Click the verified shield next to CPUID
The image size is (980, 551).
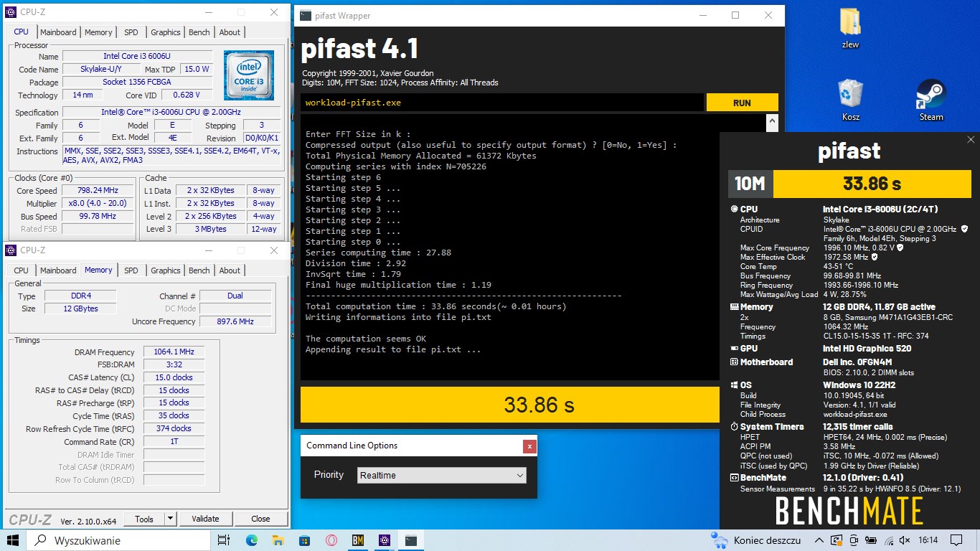pos(964,229)
